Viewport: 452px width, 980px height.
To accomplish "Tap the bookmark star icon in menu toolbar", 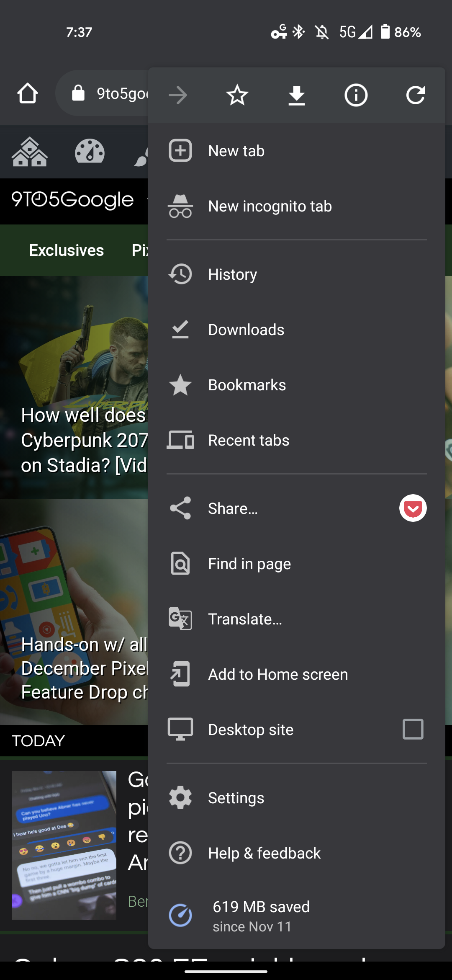I will tap(237, 95).
